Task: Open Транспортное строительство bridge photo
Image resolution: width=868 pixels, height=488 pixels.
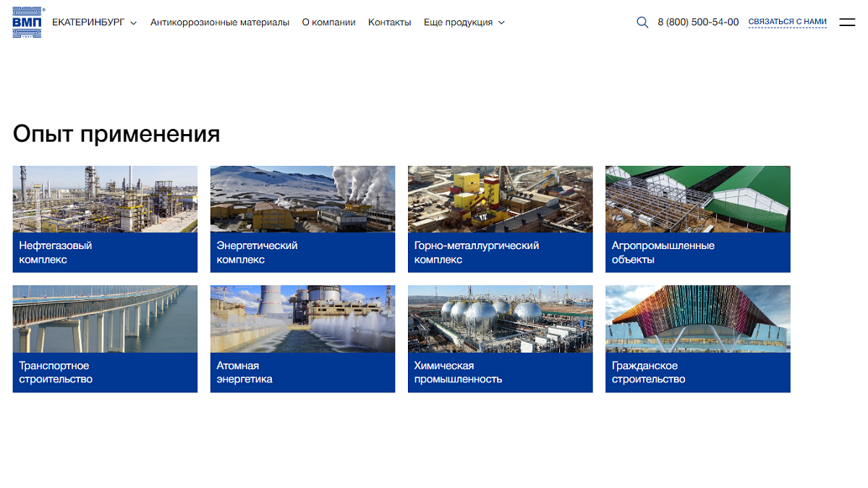Action: (x=105, y=319)
